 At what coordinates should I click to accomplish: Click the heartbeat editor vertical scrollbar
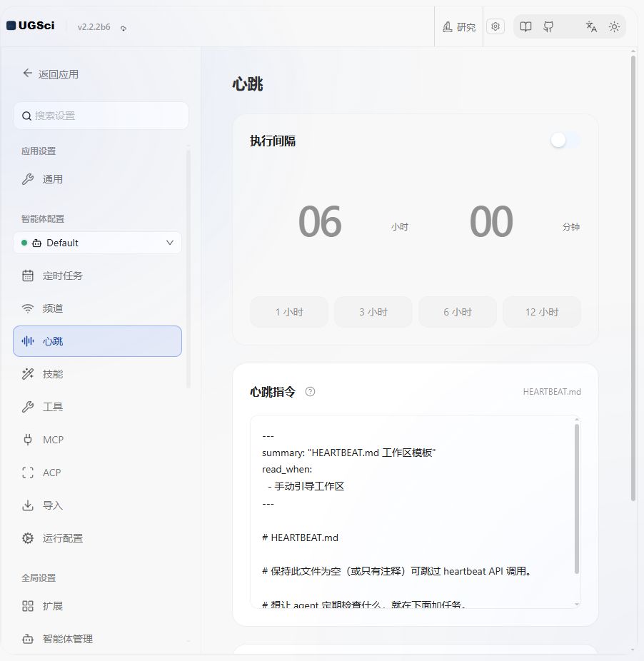[576, 499]
